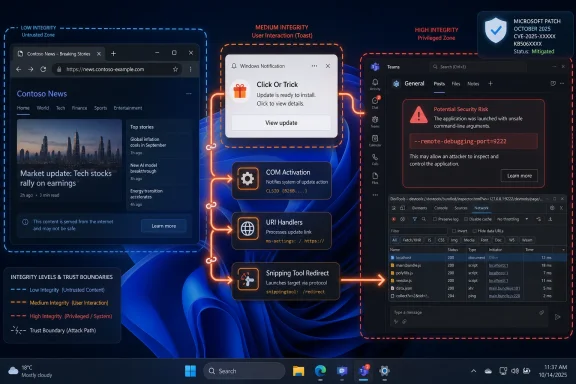Go back in the browser
Screen dimensions: 576x384
pyautogui.click(x=18, y=69)
